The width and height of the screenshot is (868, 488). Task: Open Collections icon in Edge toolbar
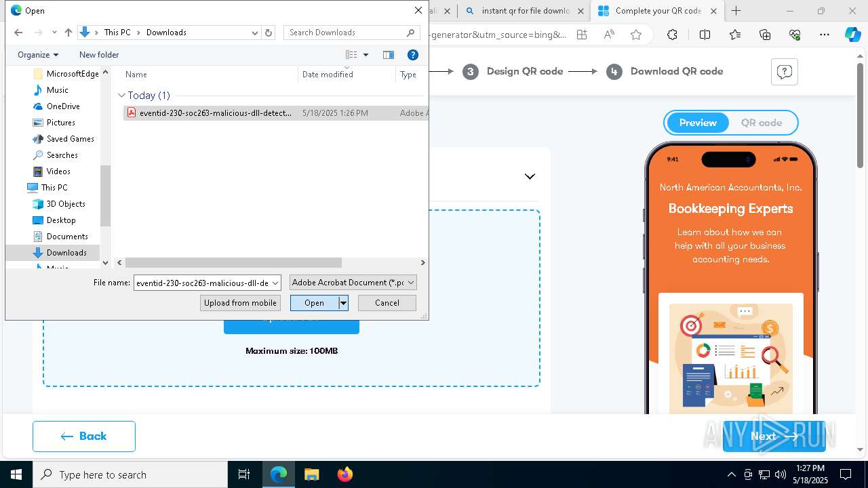tap(765, 35)
